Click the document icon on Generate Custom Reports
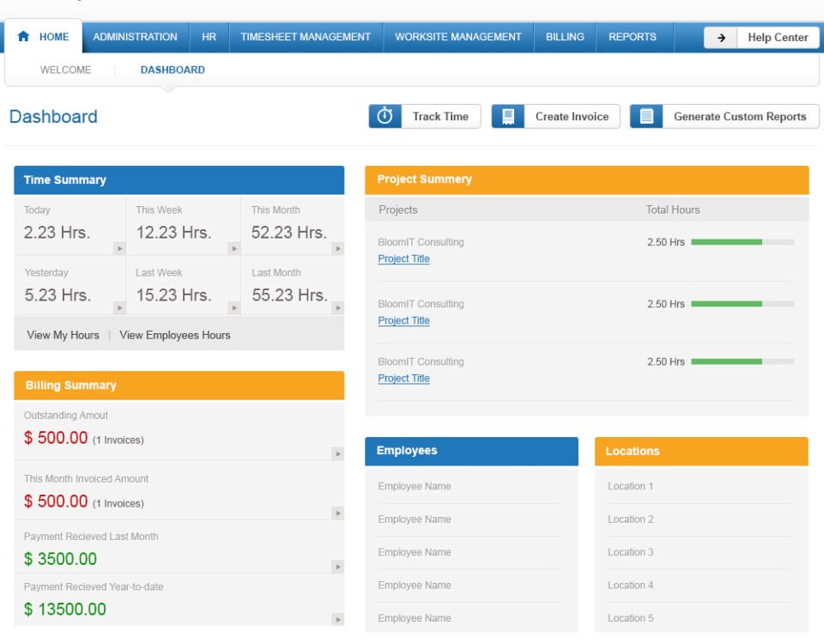Image resolution: width=824 pixels, height=644 pixels. tap(646, 117)
